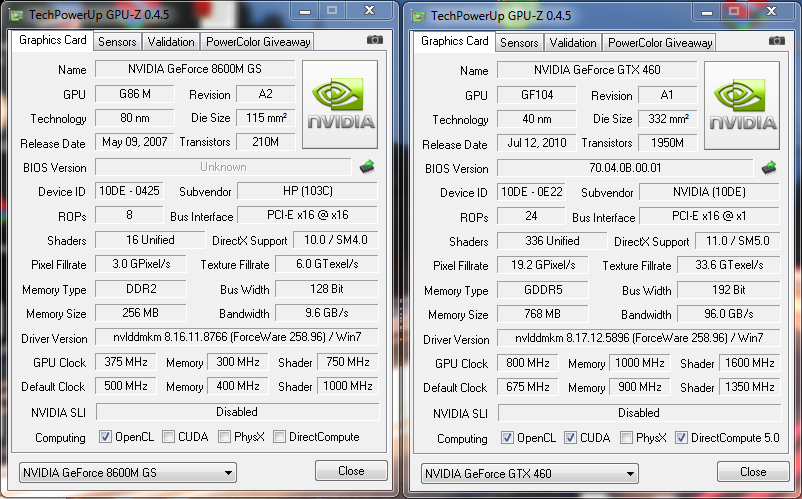This screenshot has width=802, height=499.
Task: Open PowerColor Giveaway tab in the left window
Action: pos(258,42)
